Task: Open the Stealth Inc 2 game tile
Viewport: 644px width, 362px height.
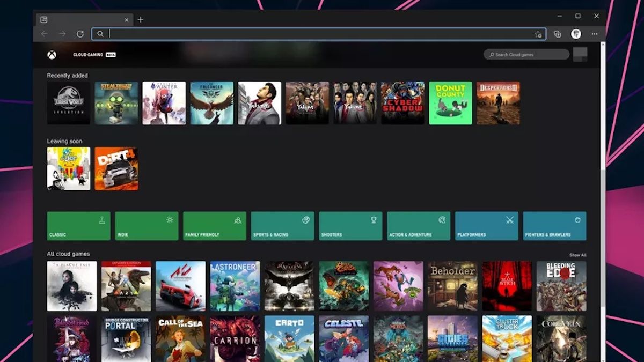Action: (x=116, y=103)
